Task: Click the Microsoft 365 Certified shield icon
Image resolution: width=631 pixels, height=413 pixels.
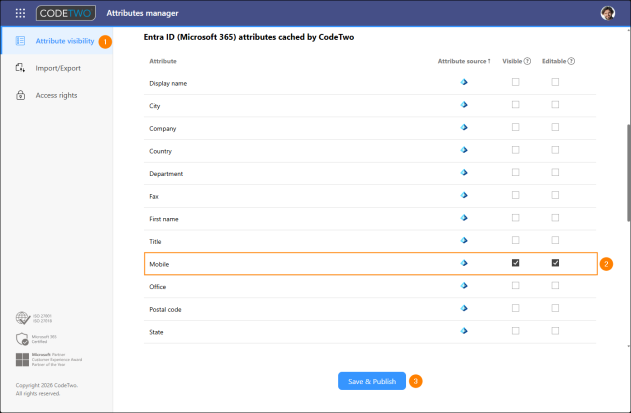Action: click(22, 339)
